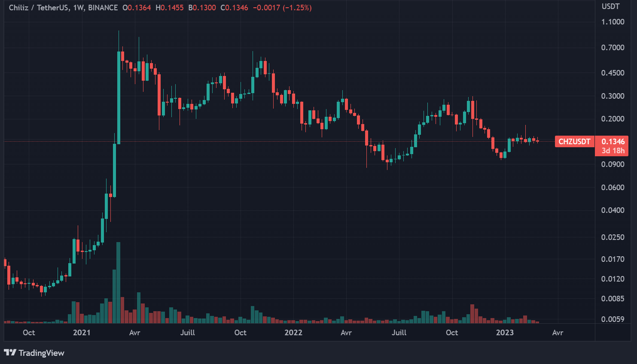Open the TradingView wordmark link

coord(41,353)
